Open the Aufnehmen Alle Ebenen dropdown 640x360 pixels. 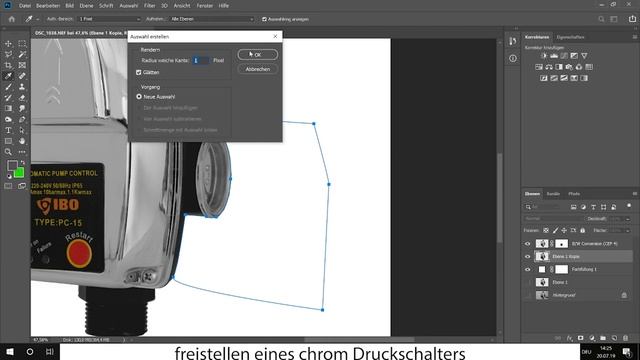(x=212, y=19)
